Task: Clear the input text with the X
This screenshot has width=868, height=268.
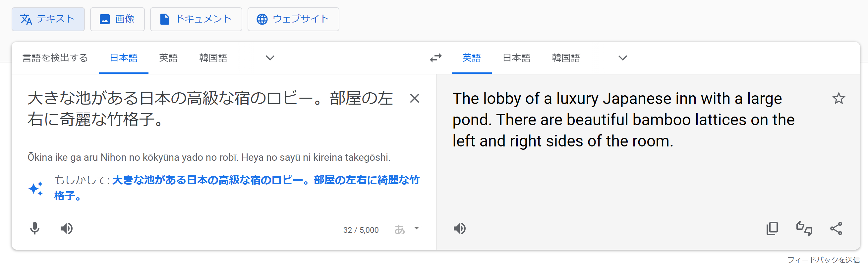Action: click(415, 99)
